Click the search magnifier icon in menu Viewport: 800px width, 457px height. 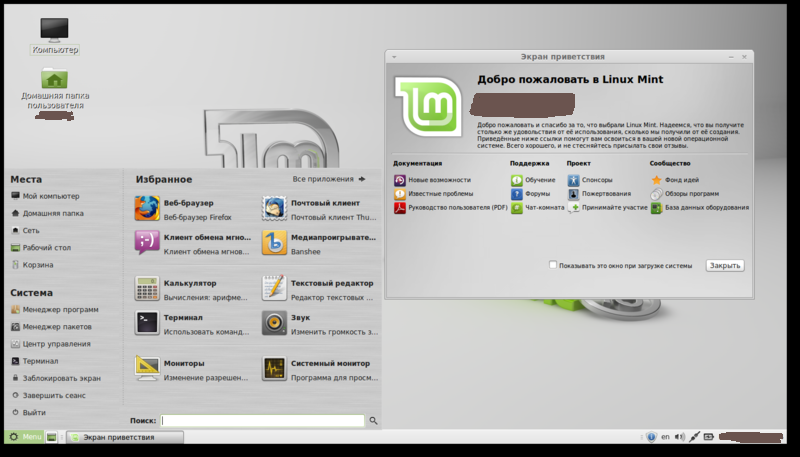click(x=373, y=421)
